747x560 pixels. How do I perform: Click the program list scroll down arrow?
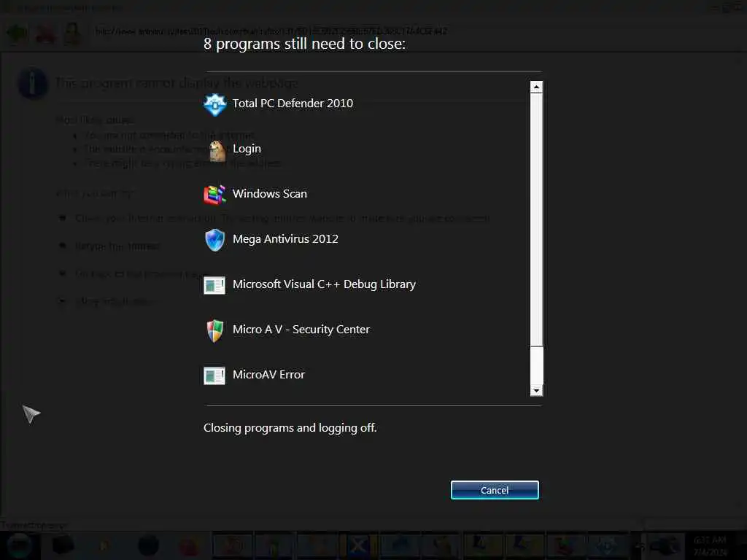(x=536, y=391)
